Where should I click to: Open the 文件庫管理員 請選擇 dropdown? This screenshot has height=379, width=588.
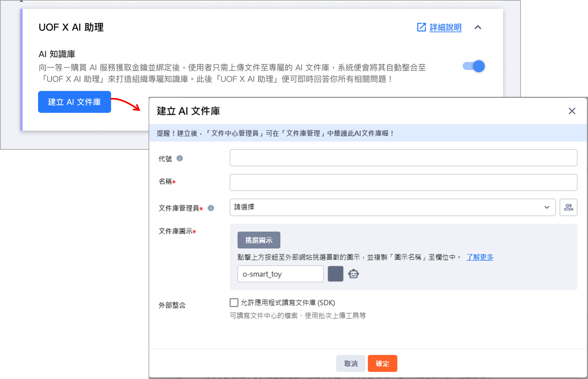click(392, 207)
